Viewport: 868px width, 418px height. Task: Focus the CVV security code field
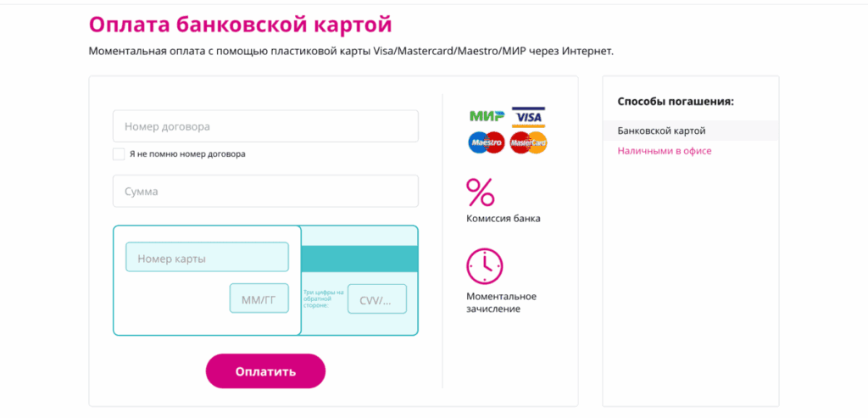pos(376,299)
